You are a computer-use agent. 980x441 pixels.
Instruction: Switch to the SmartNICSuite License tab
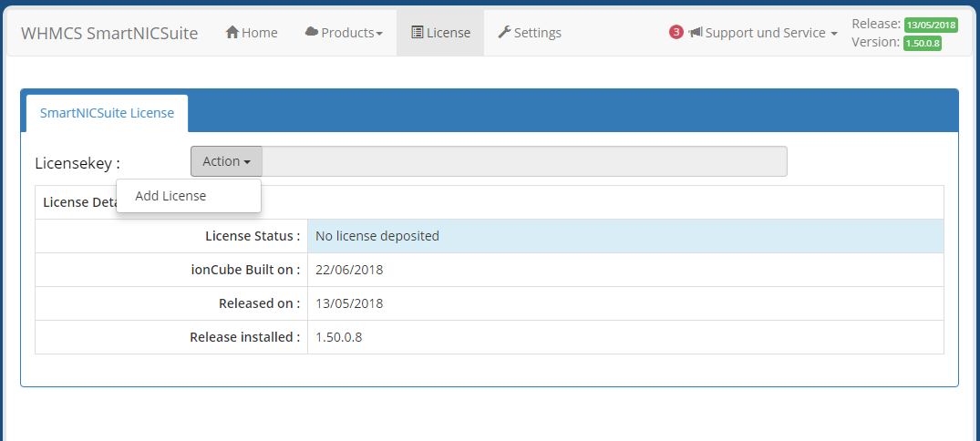point(107,113)
